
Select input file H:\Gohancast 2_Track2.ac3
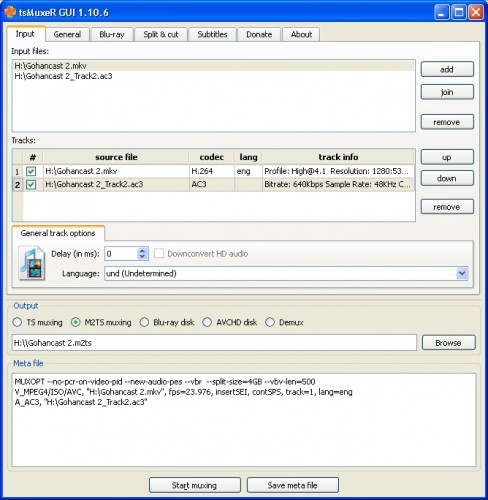213,76
